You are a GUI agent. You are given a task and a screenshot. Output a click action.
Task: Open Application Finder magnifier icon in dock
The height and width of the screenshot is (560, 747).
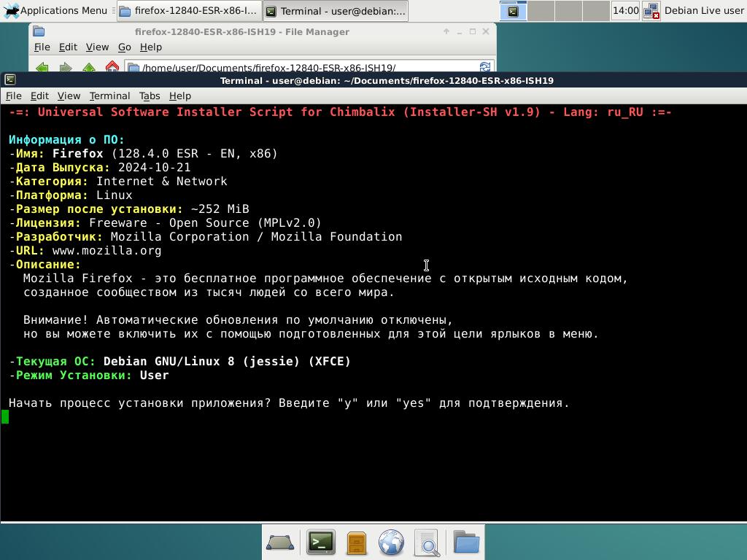pos(427,542)
